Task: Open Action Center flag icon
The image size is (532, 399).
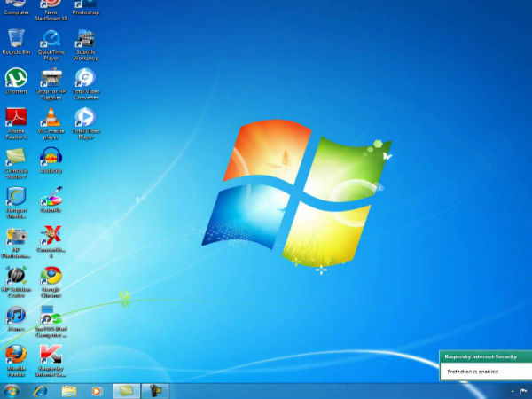Action: (x=523, y=392)
